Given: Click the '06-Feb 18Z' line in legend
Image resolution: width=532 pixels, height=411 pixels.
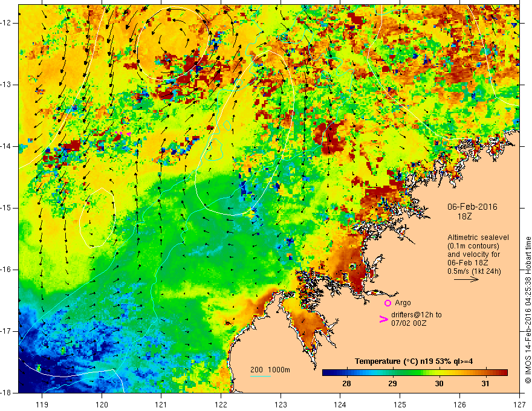Looking at the screenshot, I should click(x=468, y=263).
